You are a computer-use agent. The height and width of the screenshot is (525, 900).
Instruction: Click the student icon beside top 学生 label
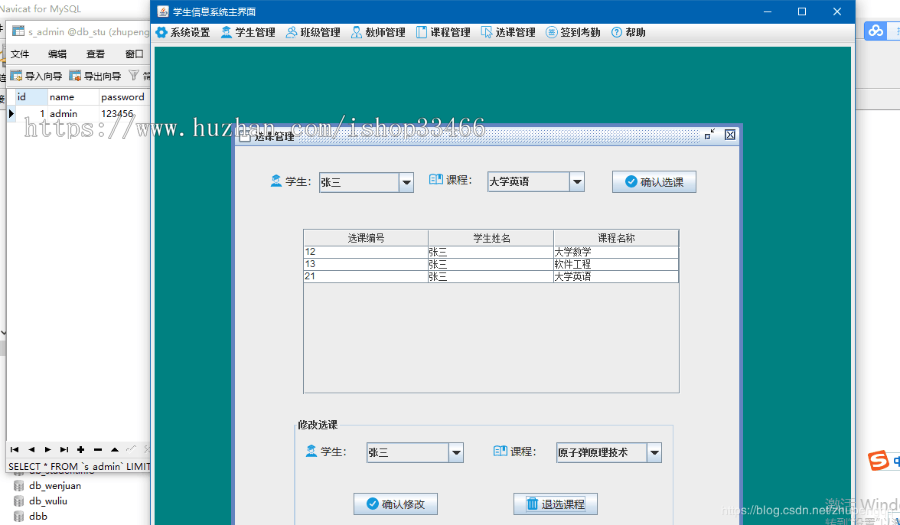coord(276,181)
